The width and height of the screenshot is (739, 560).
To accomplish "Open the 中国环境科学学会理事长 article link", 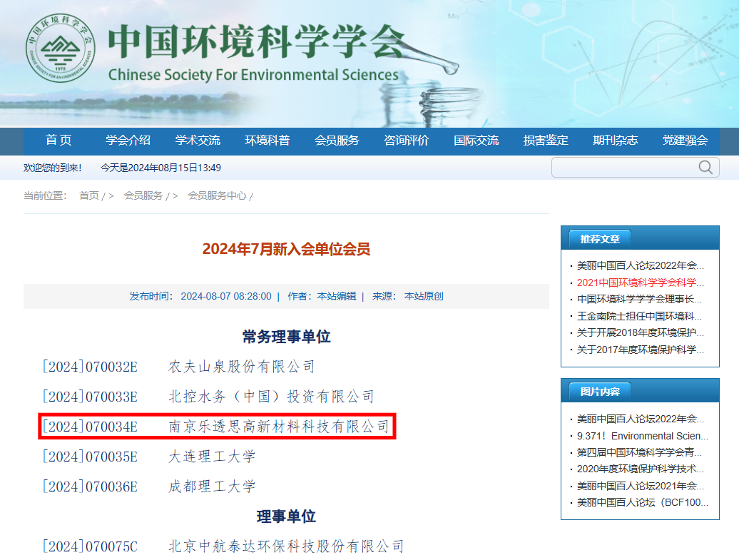I will point(640,300).
